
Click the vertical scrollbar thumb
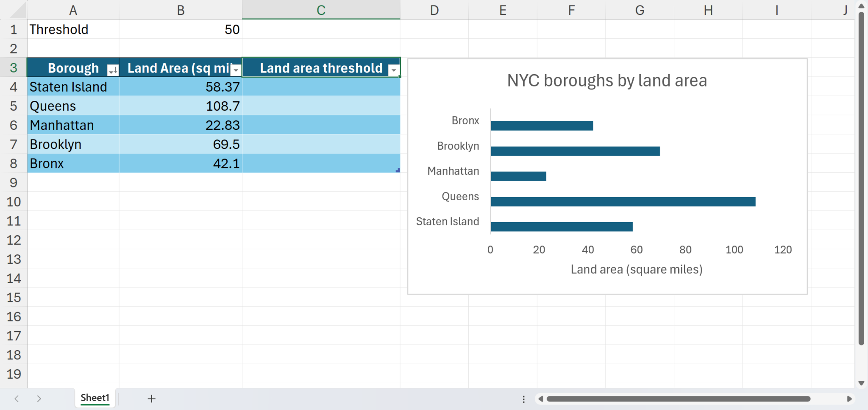click(x=861, y=178)
